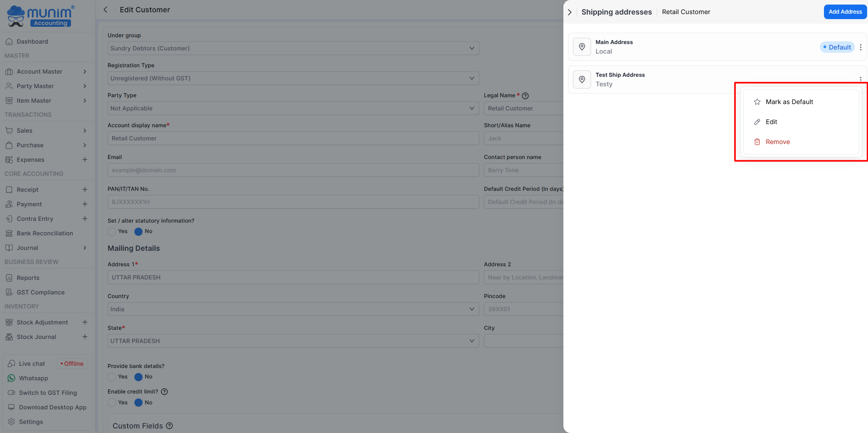
Task: Select Yes for statutory information
Action: pos(112,232)
